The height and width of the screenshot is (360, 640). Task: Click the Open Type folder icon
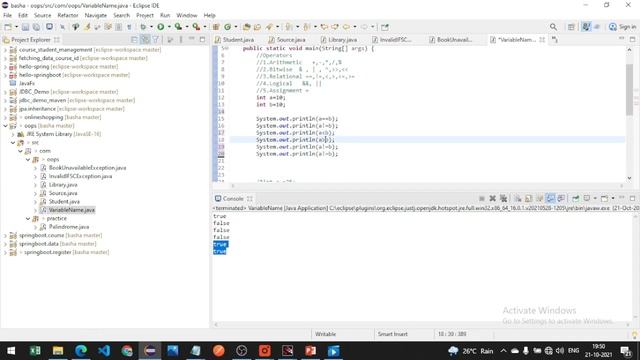(246, 27)
